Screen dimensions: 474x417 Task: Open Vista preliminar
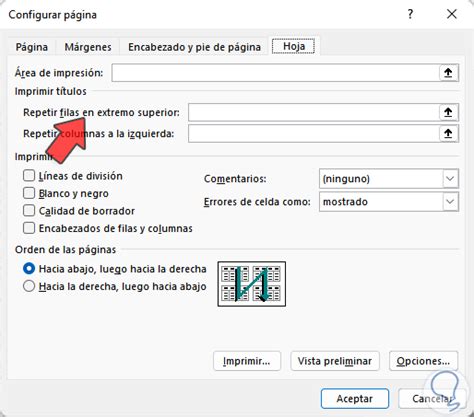[x=335, y=361]
